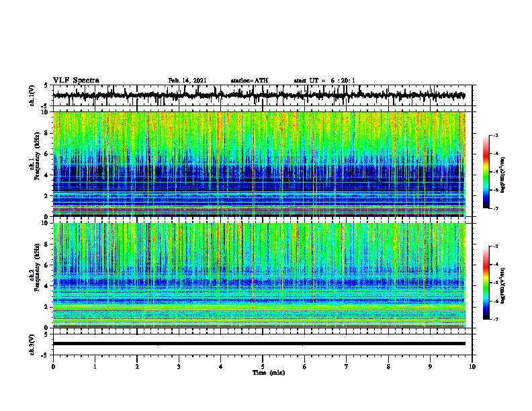Select the ch.3(V) axis label

click(32, 345)
